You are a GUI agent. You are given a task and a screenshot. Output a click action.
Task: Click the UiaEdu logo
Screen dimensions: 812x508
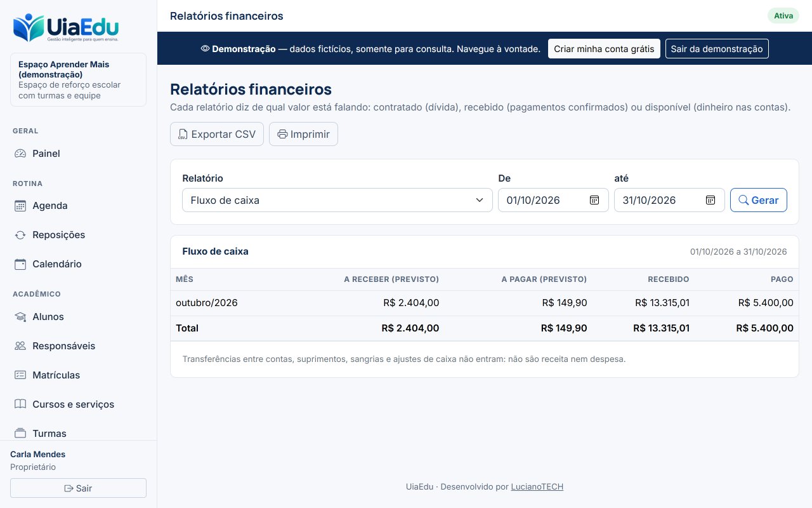[x=65, y=28]
